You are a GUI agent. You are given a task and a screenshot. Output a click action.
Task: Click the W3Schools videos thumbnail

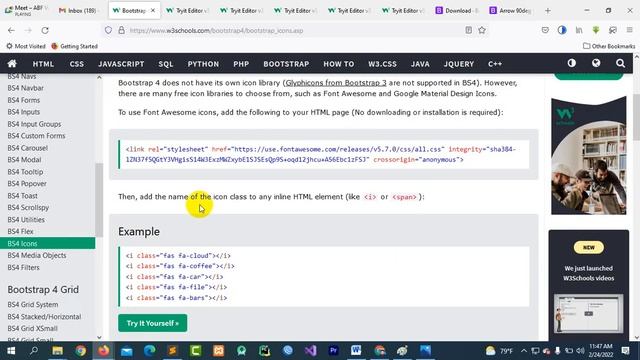coord(589,313)
